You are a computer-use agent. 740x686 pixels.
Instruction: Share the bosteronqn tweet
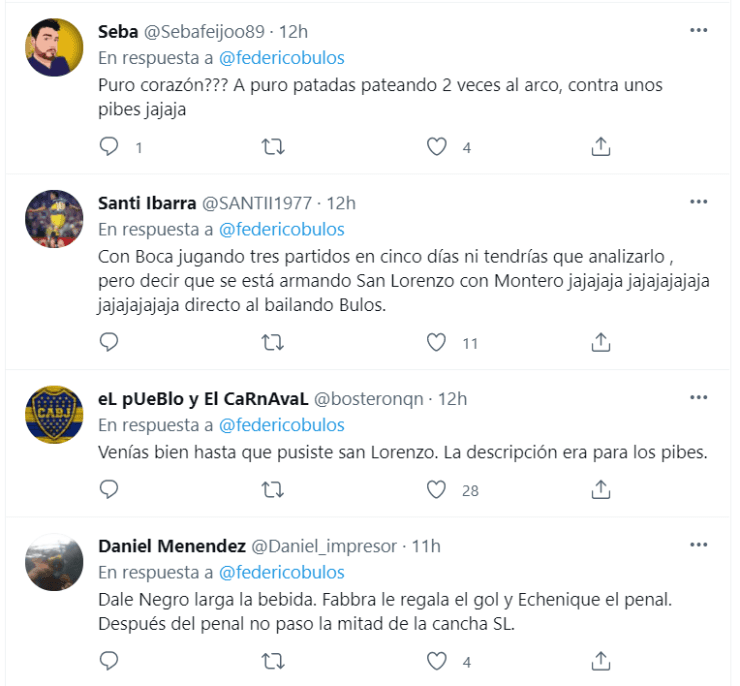pos(600,489)
